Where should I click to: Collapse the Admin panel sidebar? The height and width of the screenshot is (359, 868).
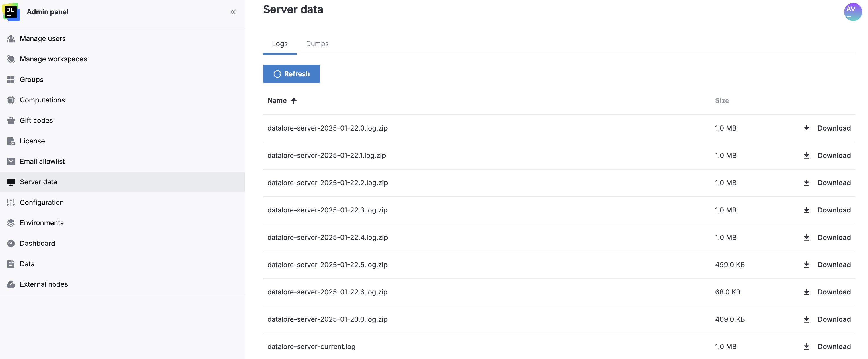[x=233, y=12]
